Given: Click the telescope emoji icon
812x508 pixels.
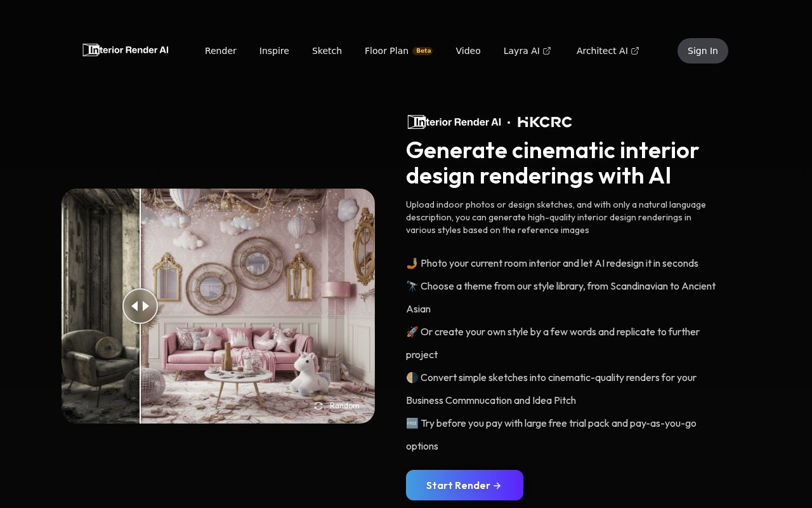Looking at the screenshot, I should coord(412,286).
